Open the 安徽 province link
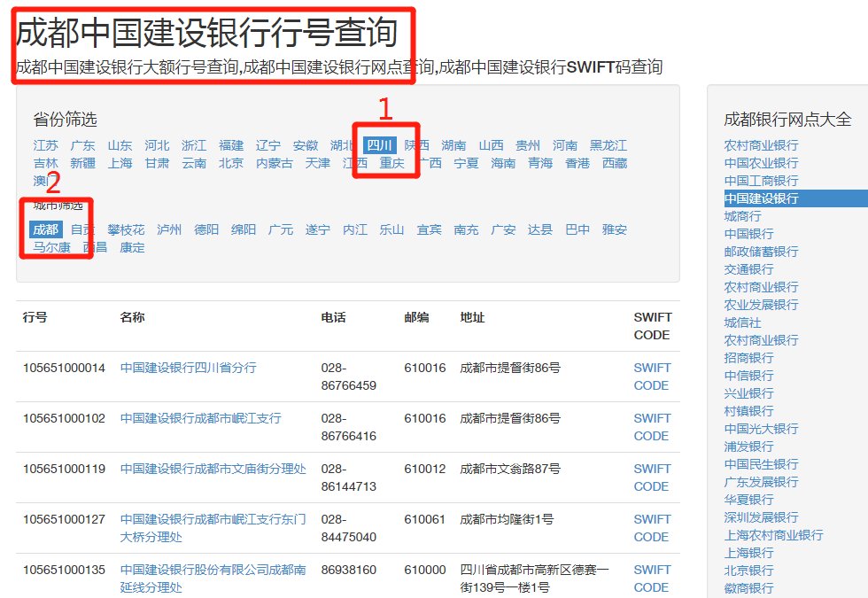The width and height of the screenshot is (868, 598). point(305,145)
